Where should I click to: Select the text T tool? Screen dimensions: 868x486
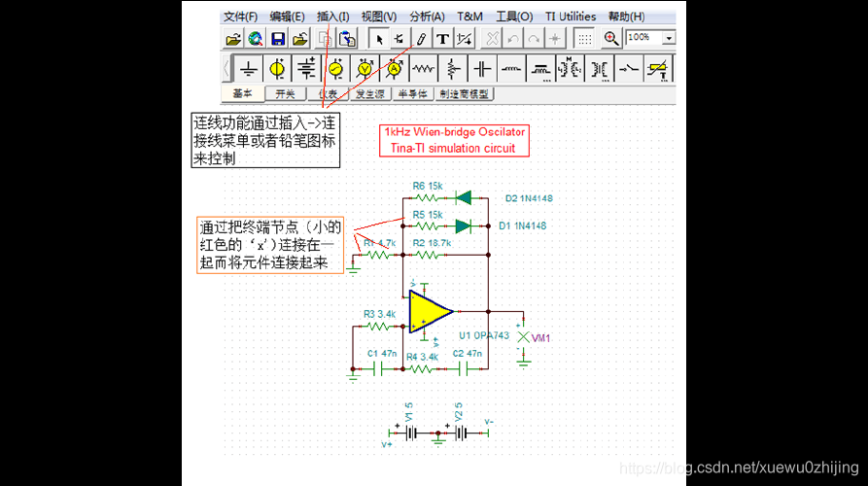[x=442, y=39]
